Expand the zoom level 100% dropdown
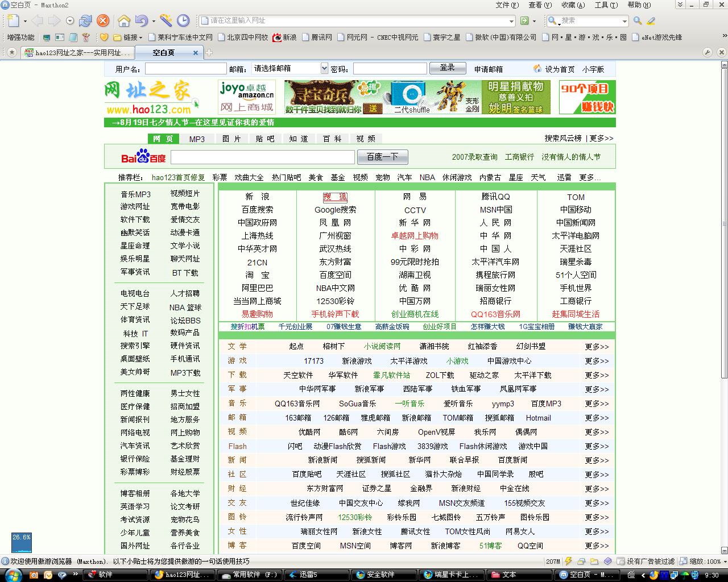This screenshot has height=582, width=728. (723, 561)
